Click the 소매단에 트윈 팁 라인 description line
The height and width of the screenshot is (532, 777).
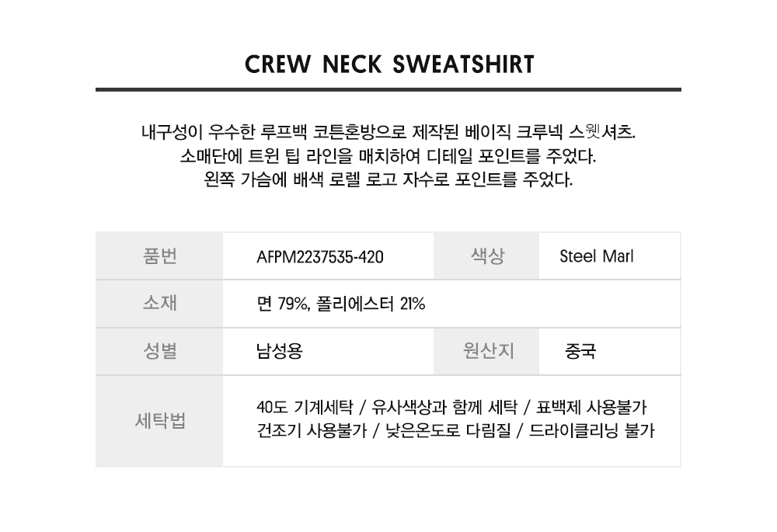click(x=388, y=156)
